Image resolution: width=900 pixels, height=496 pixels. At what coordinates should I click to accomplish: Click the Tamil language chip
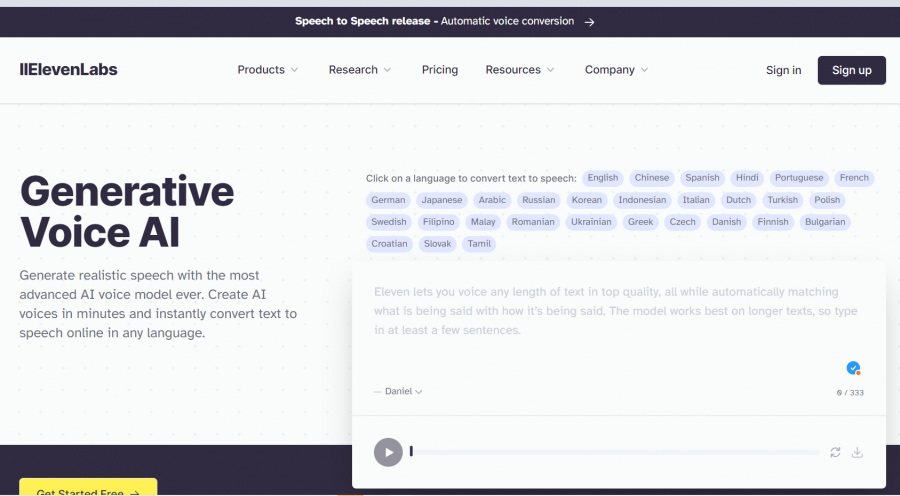pyautogui.click(x=479, y=243)
